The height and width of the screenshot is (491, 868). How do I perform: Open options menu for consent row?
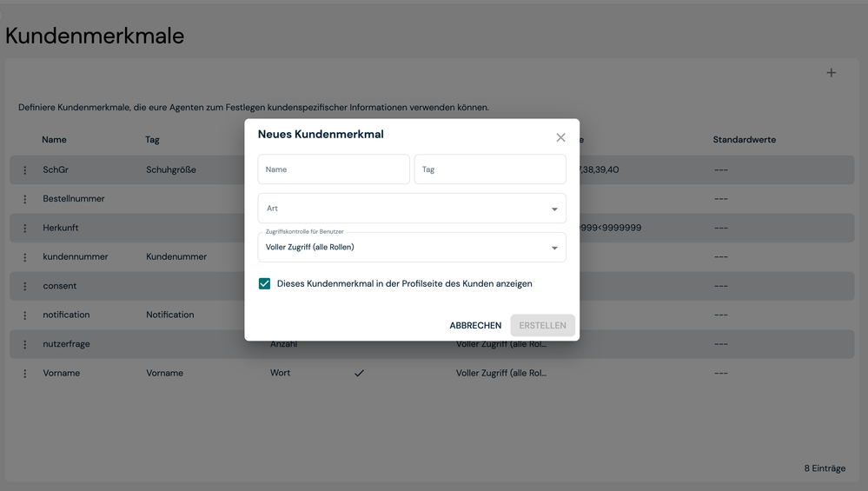25,286
